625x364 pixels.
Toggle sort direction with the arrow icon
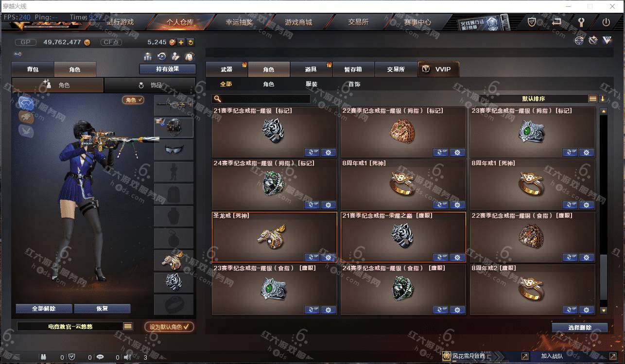point(603,99)
